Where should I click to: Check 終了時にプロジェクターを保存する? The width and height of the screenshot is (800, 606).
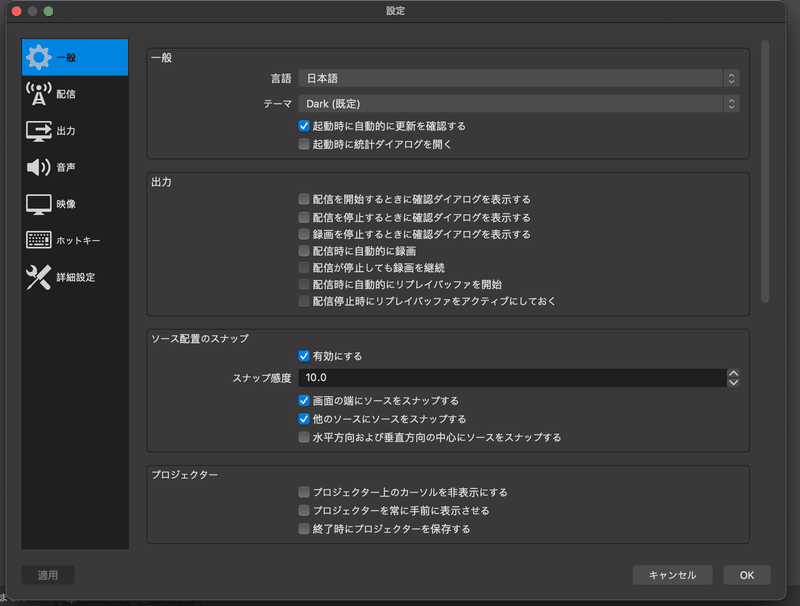point(304,528)
